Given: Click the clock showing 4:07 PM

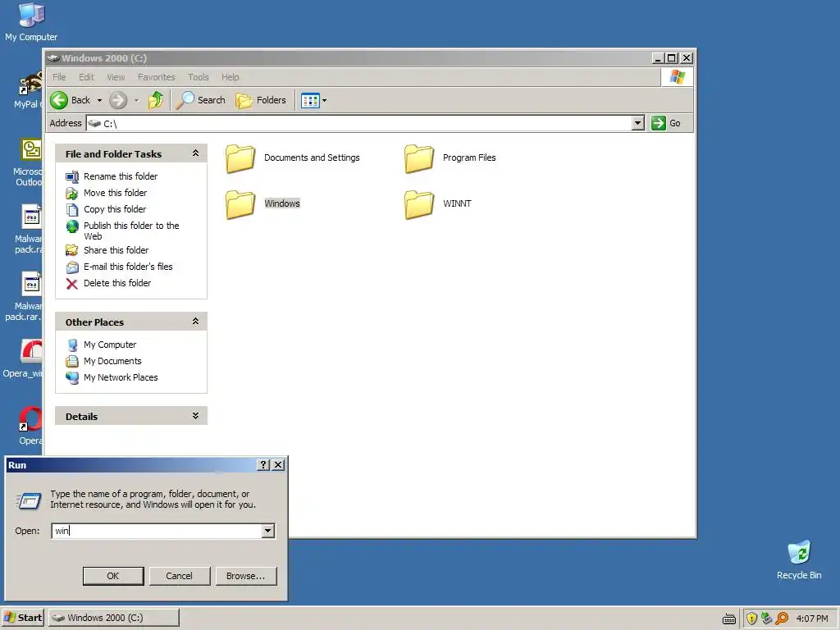Looking at the screenshot, I should (x=812, y=619).
